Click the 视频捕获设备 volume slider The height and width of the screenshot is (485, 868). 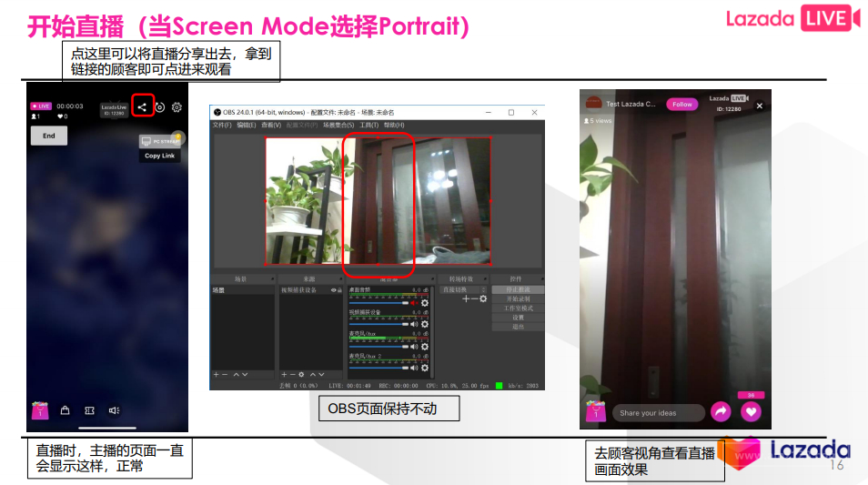click(x=378, y=324)
